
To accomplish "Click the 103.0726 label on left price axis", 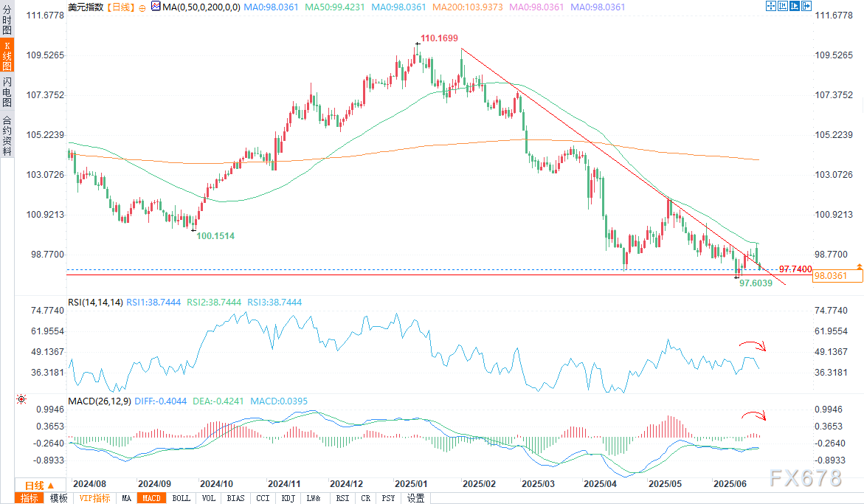I will [x=45, y=175].
